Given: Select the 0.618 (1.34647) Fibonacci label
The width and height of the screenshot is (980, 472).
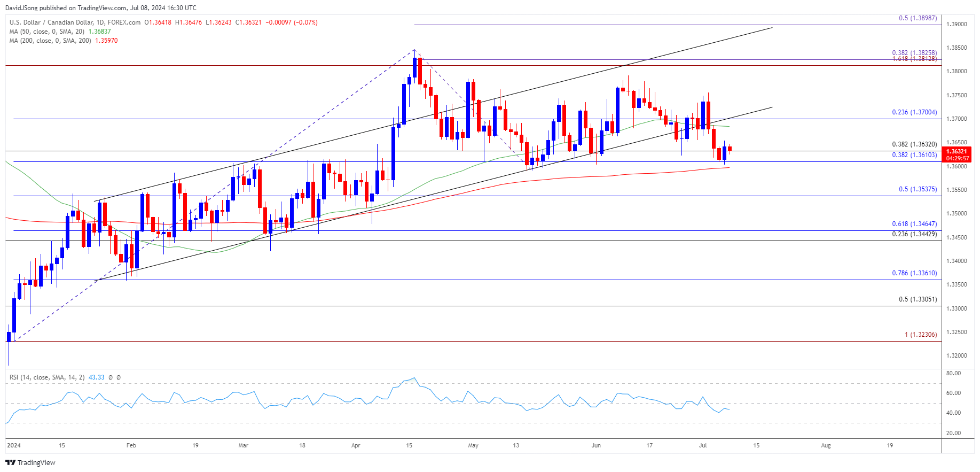Looking at the screenshot, I should click(914, 224).
